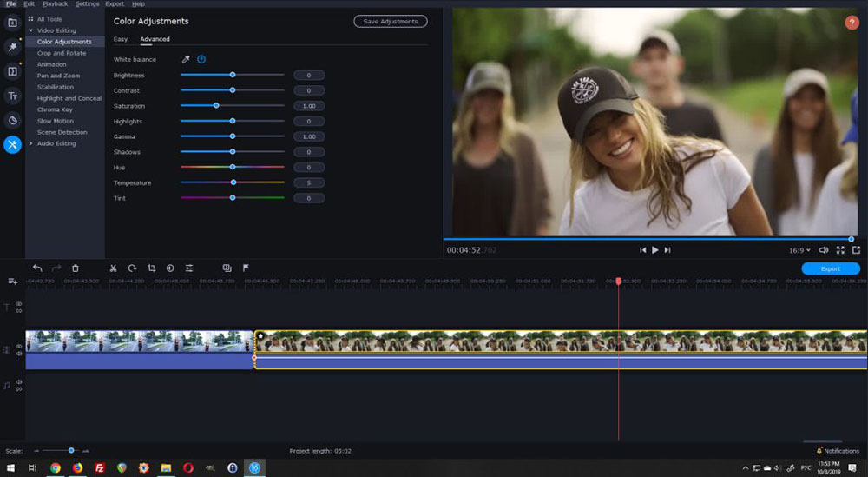Open the Crop tool in timeline toolbar
Image resolution: width=868 pixels, height=477 pixels.
151,268
